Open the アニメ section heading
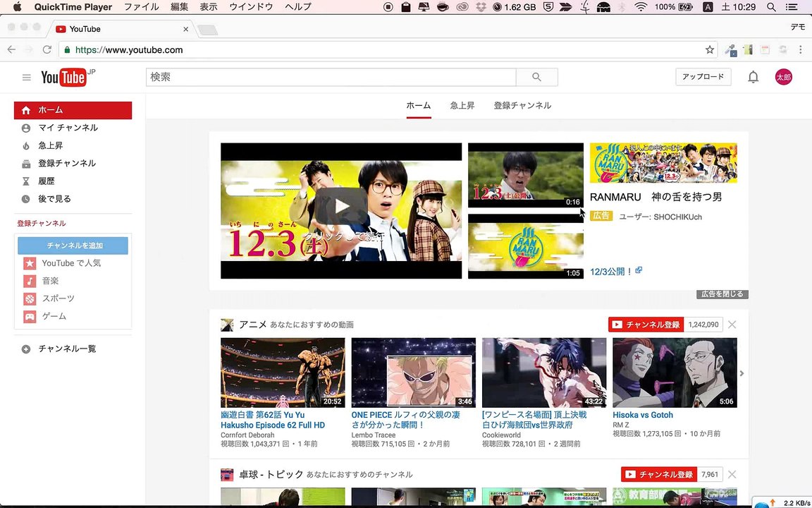 coord(253,325)
